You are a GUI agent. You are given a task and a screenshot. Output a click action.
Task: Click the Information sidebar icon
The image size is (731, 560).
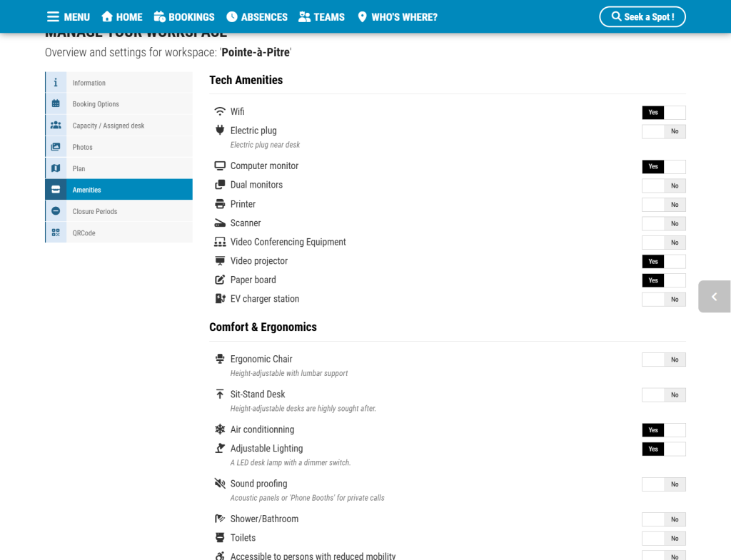[56, 83]
